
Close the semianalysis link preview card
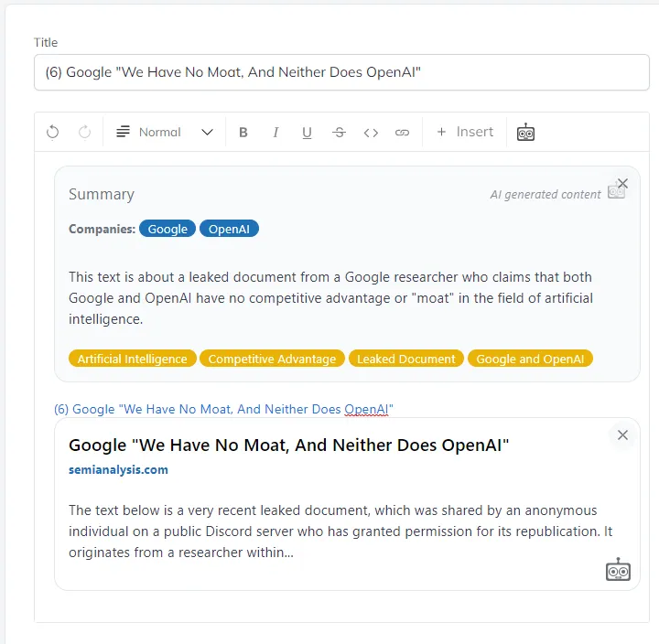pos(622,435)
